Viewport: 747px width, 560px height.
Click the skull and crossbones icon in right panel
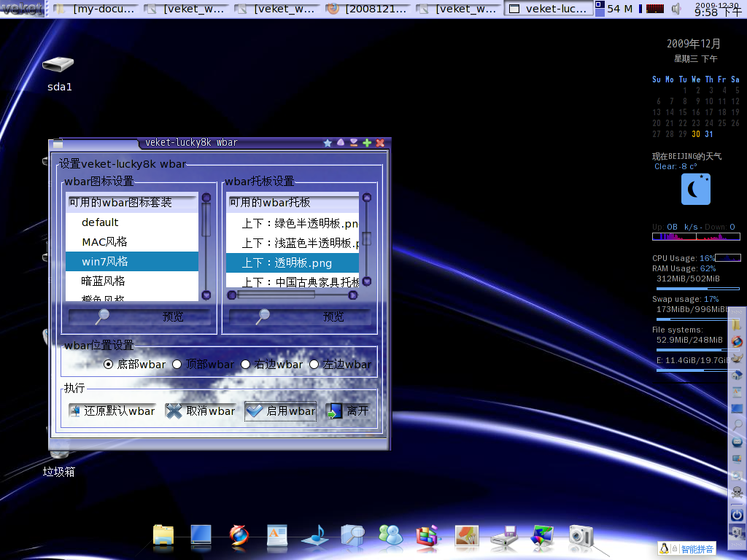(x=737, y=492)
